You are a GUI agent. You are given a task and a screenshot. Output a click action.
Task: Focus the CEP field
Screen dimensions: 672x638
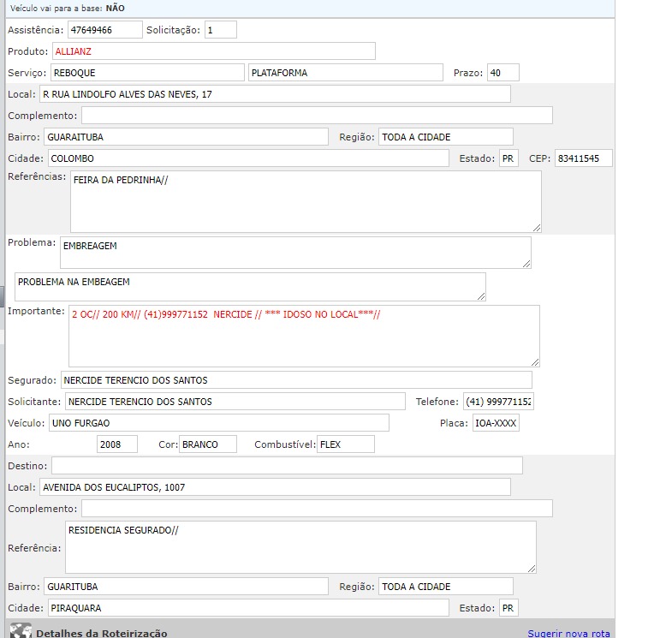(x=583, y=158)
